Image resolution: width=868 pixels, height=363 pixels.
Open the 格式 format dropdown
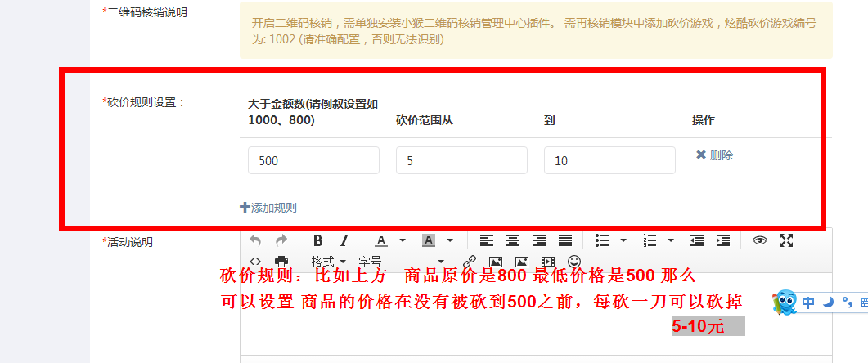click(x=329, y=261)
